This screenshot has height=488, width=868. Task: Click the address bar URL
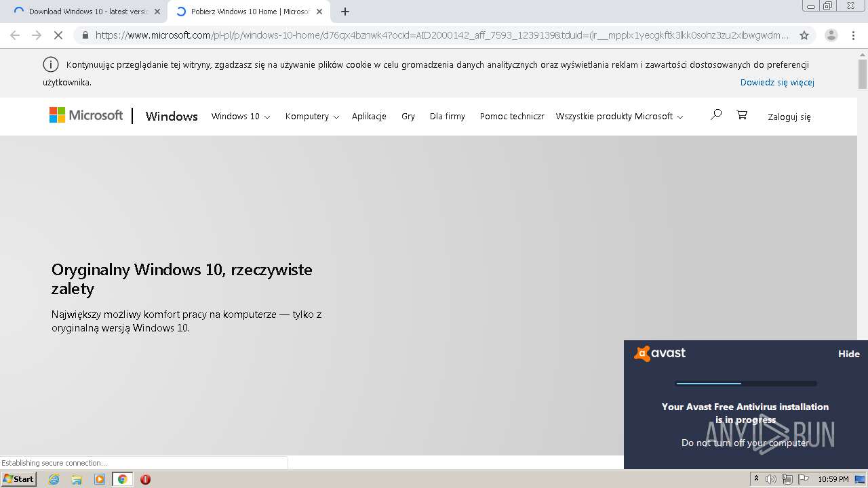click(442, 35)
